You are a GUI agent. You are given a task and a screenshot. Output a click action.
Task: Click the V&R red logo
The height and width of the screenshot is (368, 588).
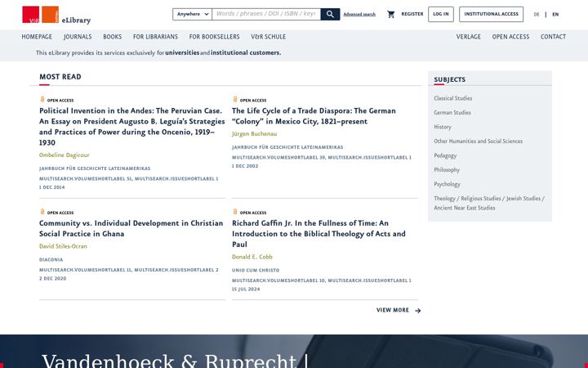click(x=31, y=14)
